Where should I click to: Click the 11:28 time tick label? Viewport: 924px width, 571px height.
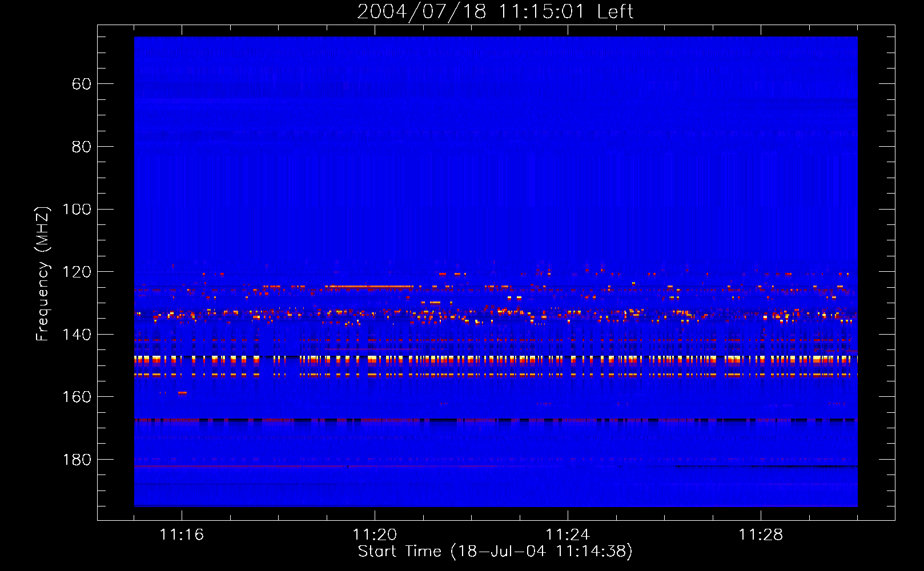761,535
